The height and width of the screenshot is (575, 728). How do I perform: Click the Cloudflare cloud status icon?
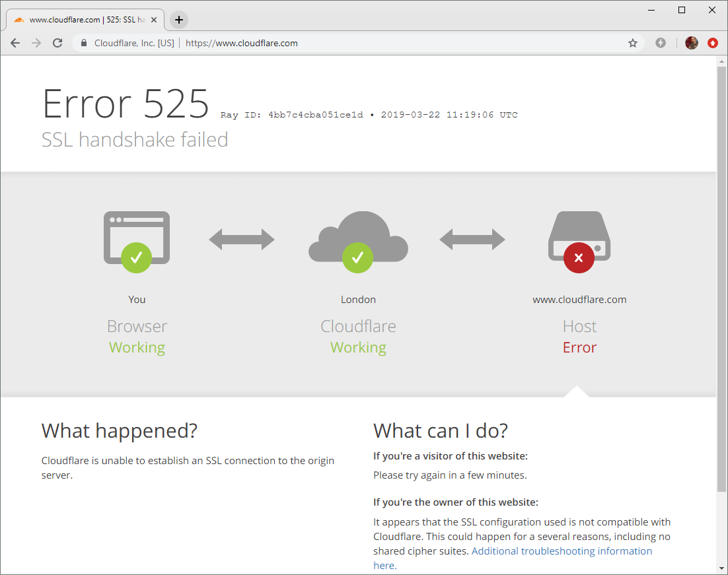[358, 242]
